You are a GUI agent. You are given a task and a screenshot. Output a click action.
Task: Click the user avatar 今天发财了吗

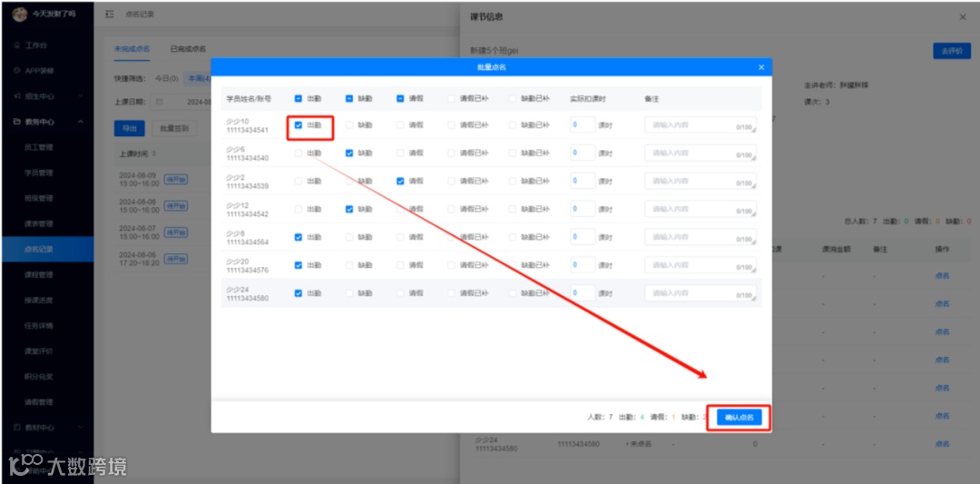pos(19,14)
